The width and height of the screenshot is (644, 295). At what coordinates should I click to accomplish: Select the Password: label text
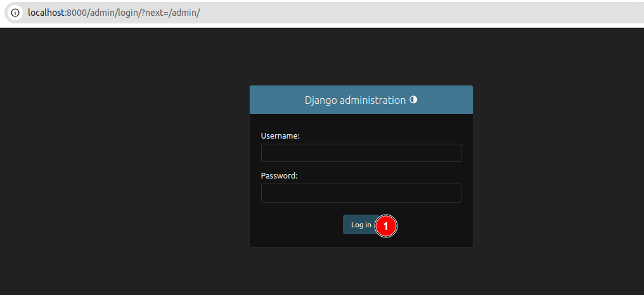[x=279, y=175]
